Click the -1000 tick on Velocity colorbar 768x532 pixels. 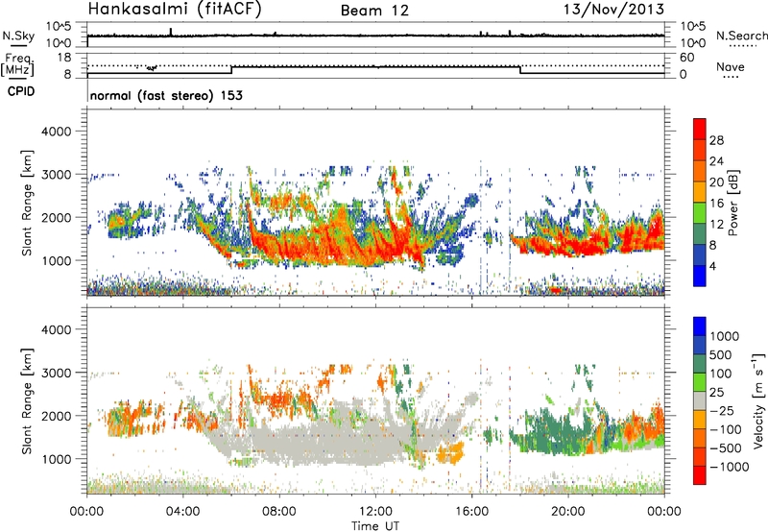point(729,467)
